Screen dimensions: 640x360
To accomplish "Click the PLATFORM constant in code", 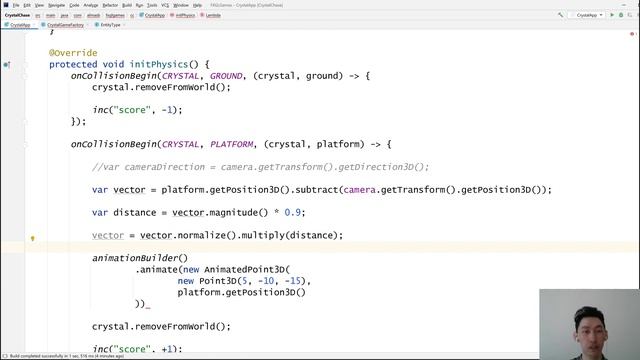I will 232,144.
